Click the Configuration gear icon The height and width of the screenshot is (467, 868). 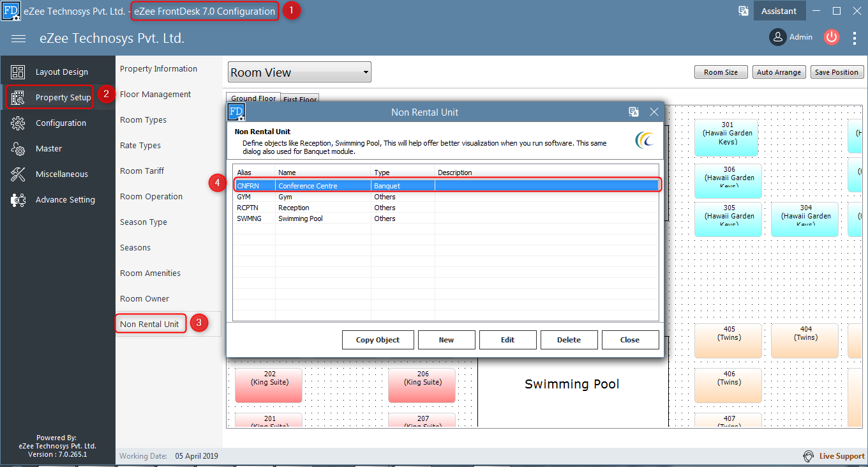(x=18, y=123)
